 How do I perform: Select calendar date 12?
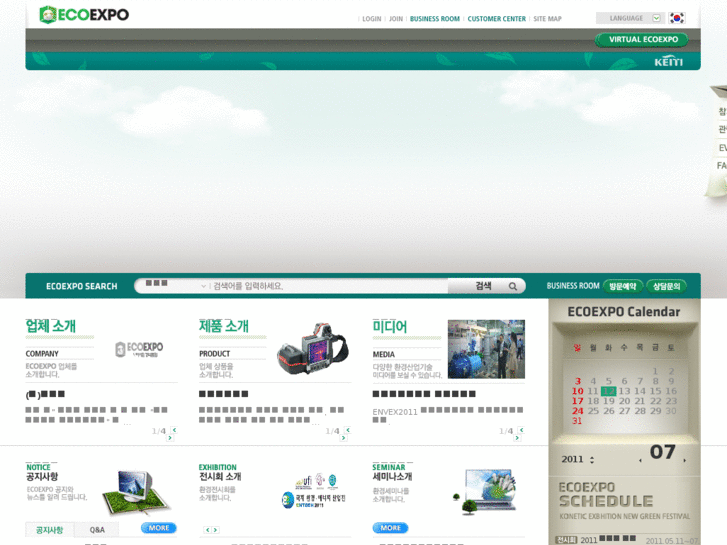tap(608, 391)
